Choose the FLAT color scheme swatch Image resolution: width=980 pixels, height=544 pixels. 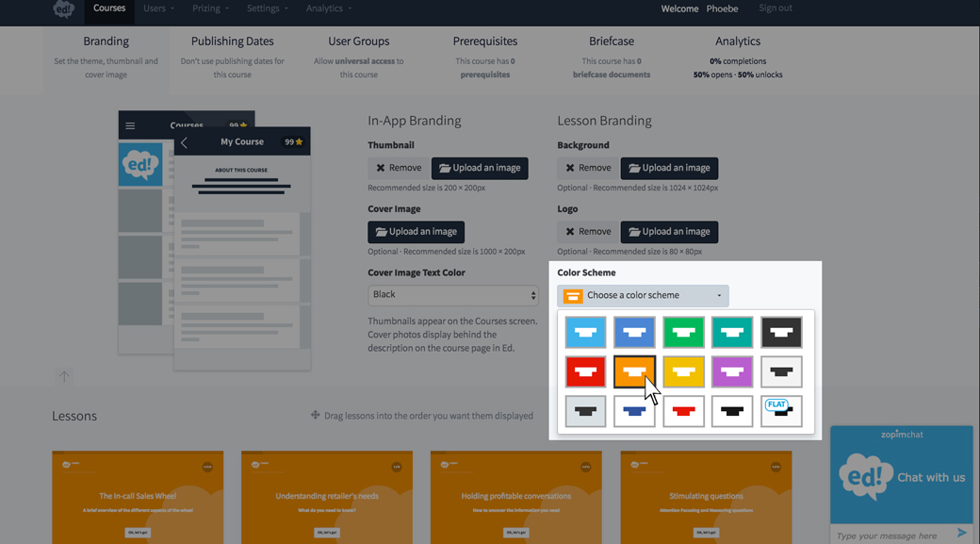point(781,411)
